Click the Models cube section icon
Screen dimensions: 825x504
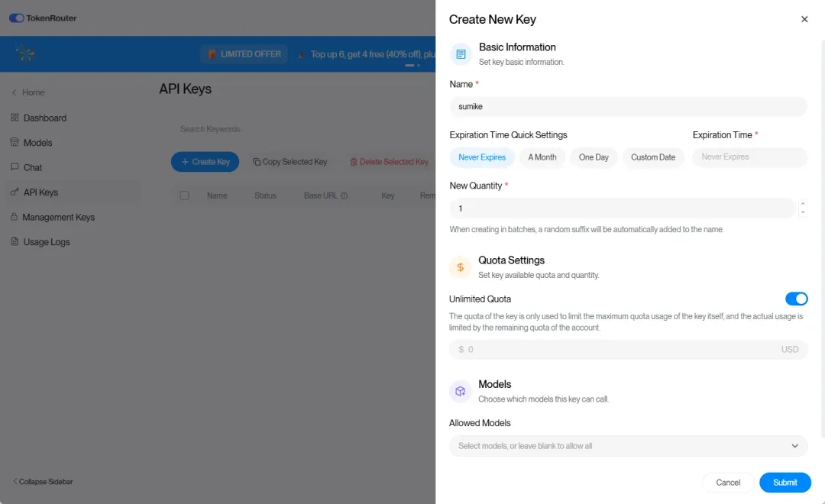point(461,392)
